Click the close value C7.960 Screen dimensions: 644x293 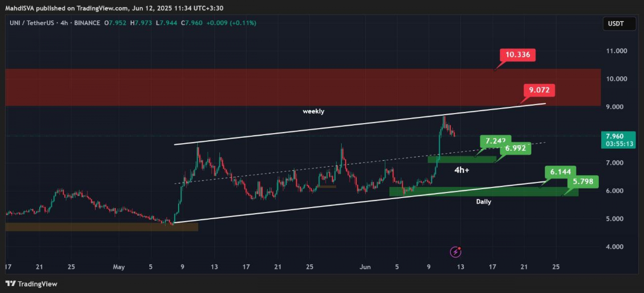[x=192, y=23]
